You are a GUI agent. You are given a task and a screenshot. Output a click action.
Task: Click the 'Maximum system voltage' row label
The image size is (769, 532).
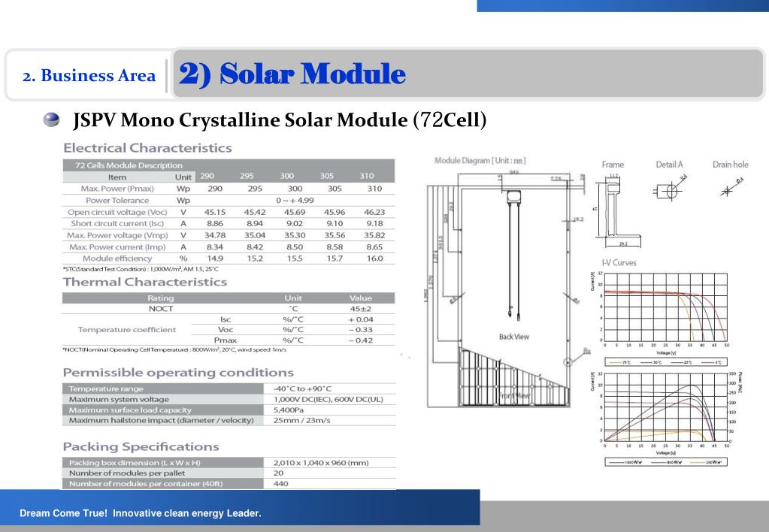pos(119,400)
